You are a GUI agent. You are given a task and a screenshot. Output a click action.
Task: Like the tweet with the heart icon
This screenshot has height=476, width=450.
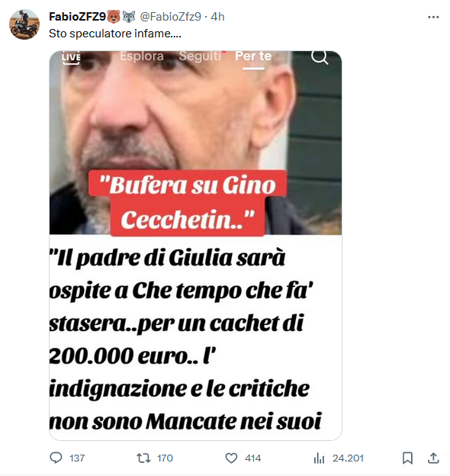231,458
